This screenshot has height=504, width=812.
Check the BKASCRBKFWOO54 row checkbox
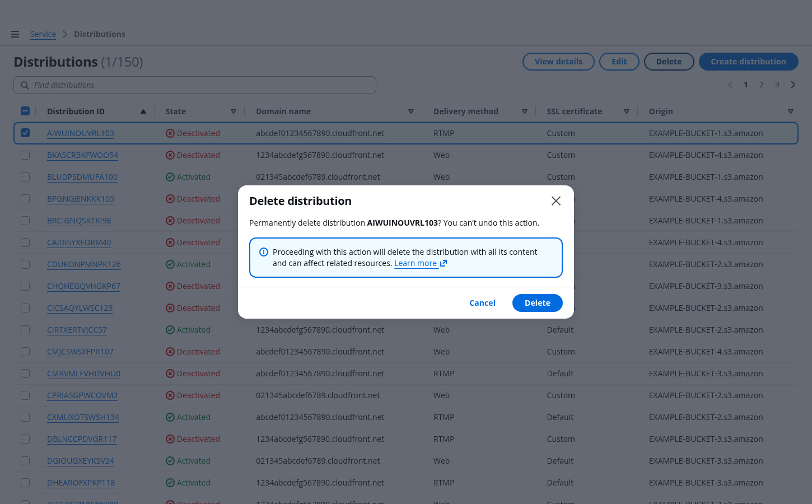[x=25, y=155]
